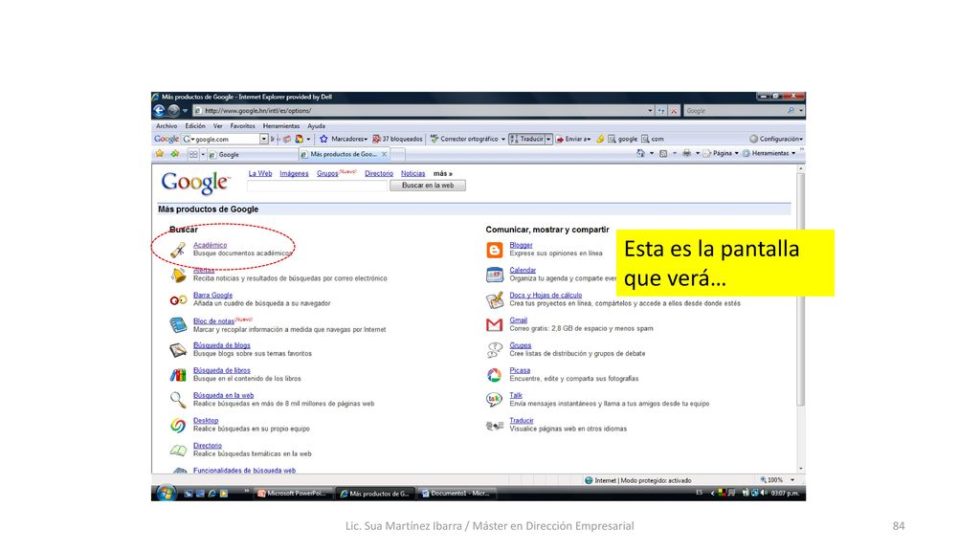Image resolution: width=980 pixels, height=551 pixels.
Task: Open Favorites Center with the yellow star
Action: [160, 154]
